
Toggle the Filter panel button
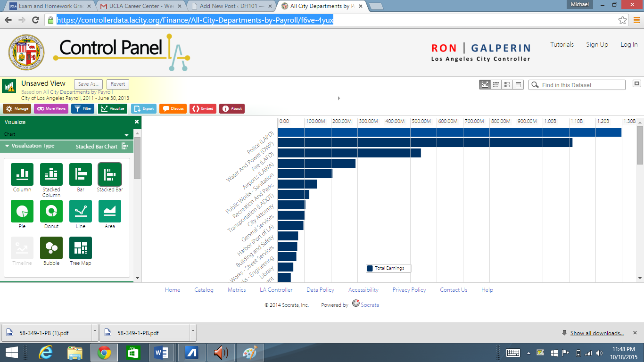(x=83, y=108)
